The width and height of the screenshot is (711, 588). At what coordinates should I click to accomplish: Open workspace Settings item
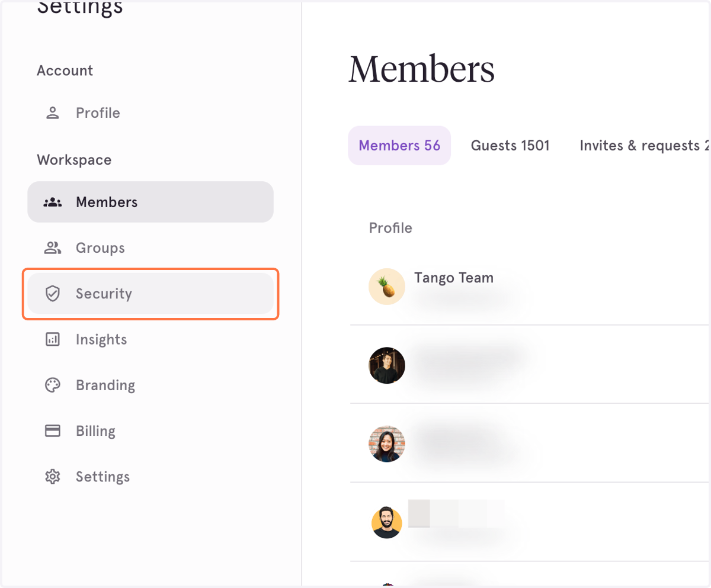point(150,477)
